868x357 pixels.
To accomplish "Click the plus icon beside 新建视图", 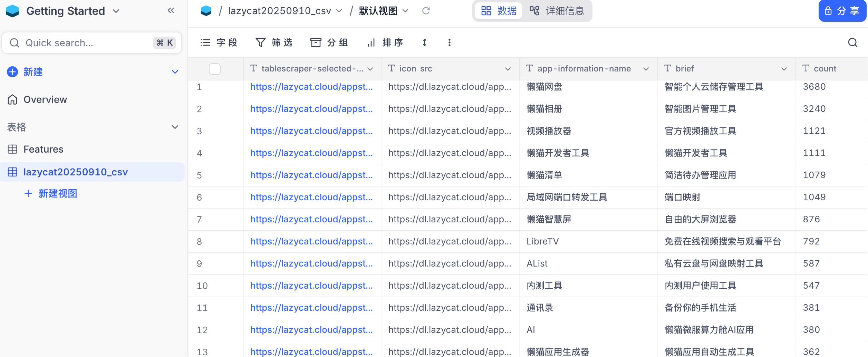I will pyautogui.click(x=28, y=193).
